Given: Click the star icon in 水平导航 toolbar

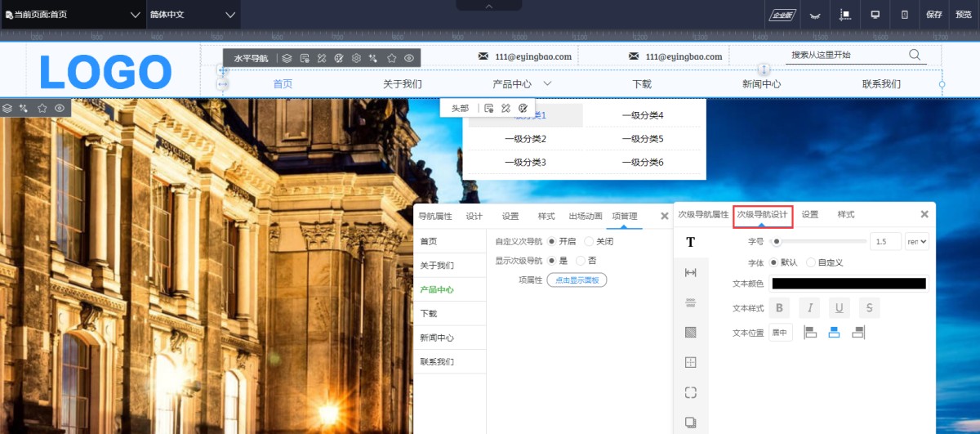Looking at the screenshot, I should tap(391, 58).
